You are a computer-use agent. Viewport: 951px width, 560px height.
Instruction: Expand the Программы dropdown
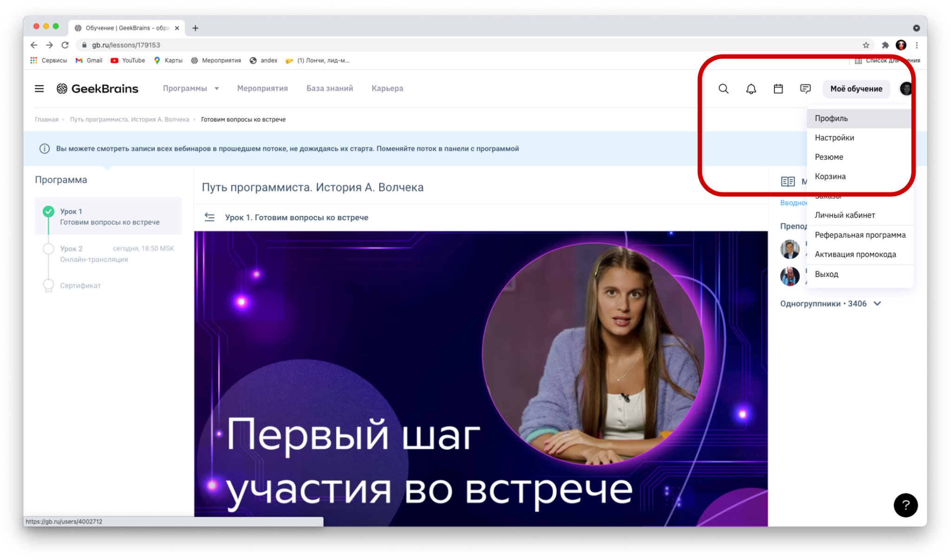[x=191, y=88]
